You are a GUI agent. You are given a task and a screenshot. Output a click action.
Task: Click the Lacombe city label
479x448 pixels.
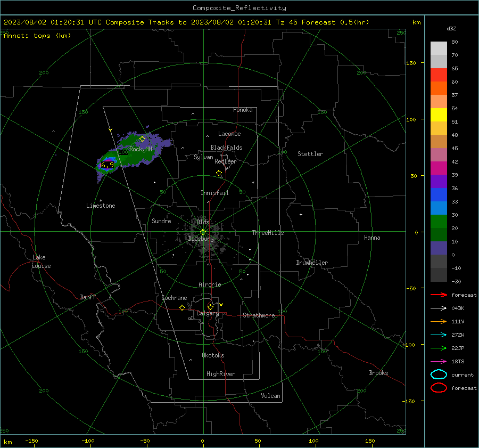229,134
